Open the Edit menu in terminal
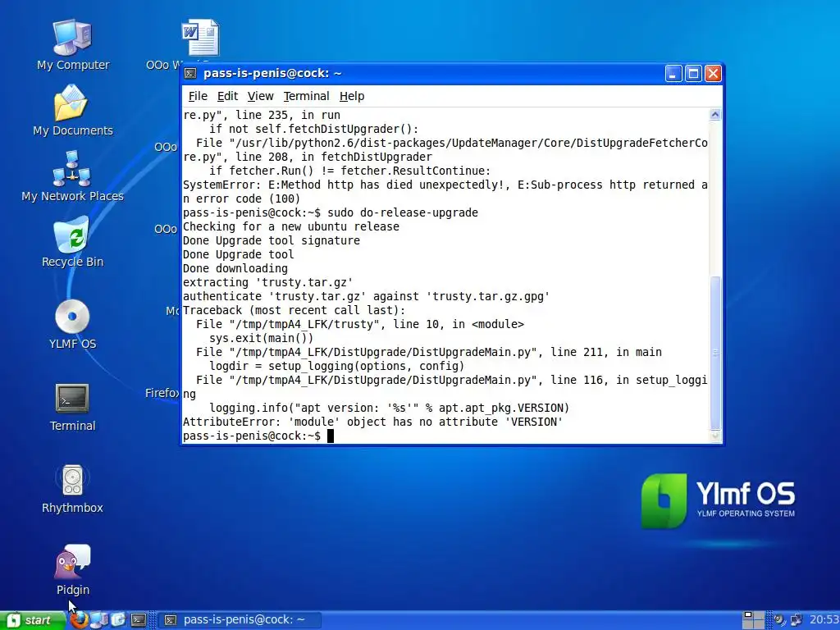 tap(227, 97)
